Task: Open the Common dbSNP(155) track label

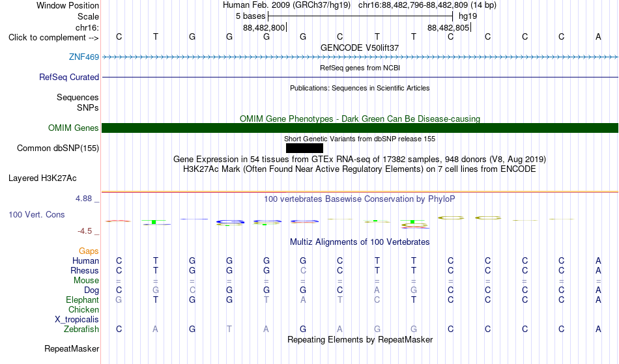Action: pyautogui.click(x=57, y=148)
